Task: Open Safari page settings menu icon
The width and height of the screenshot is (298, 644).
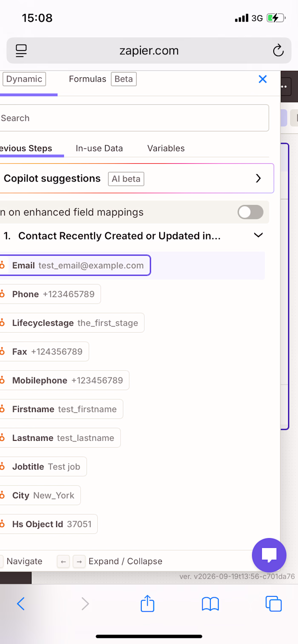Action: (21, 51)
